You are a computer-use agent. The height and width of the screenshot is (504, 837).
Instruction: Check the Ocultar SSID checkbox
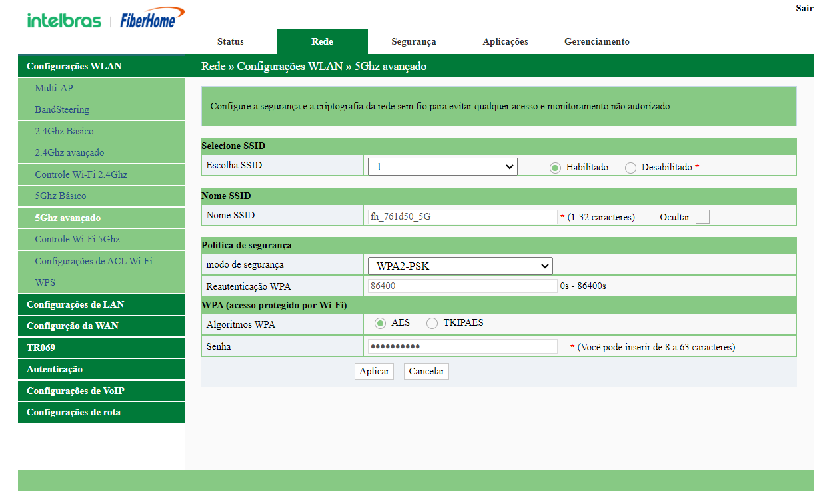point(702,217)
